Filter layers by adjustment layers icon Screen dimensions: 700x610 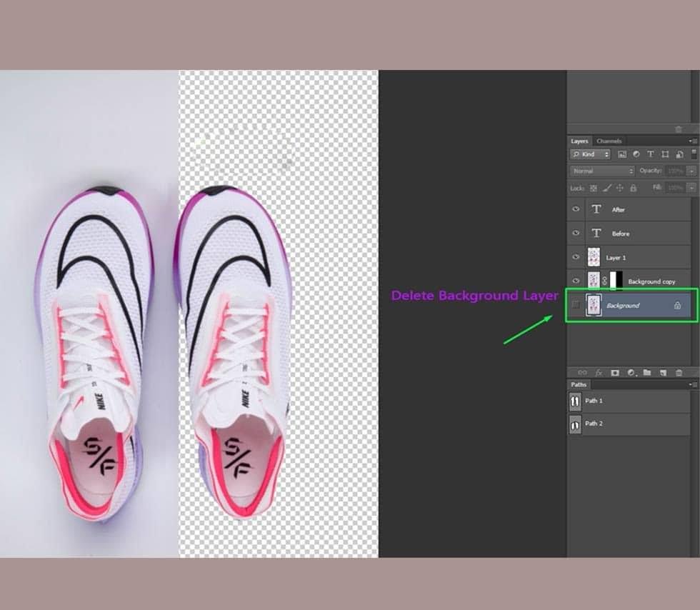coord(636,154)
